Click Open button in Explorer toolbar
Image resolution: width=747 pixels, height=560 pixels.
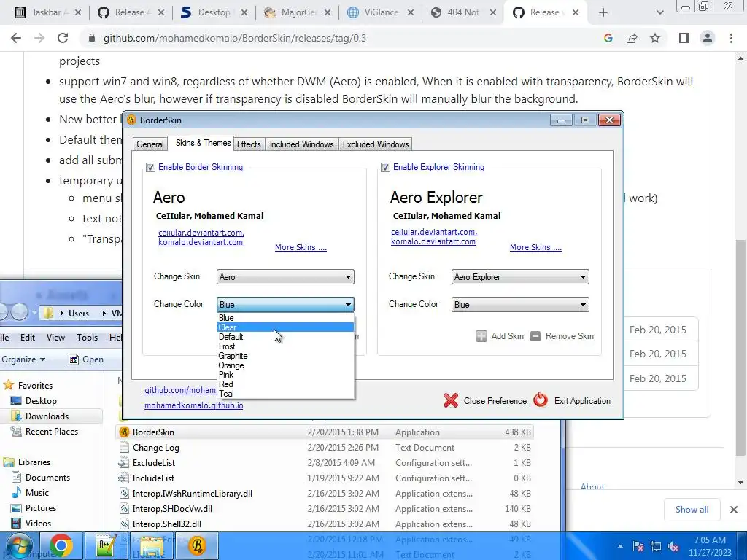tap(86, 359)
